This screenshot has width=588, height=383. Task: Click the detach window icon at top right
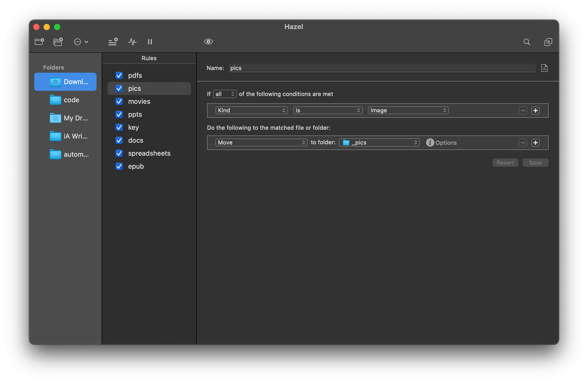pos(548,42)
